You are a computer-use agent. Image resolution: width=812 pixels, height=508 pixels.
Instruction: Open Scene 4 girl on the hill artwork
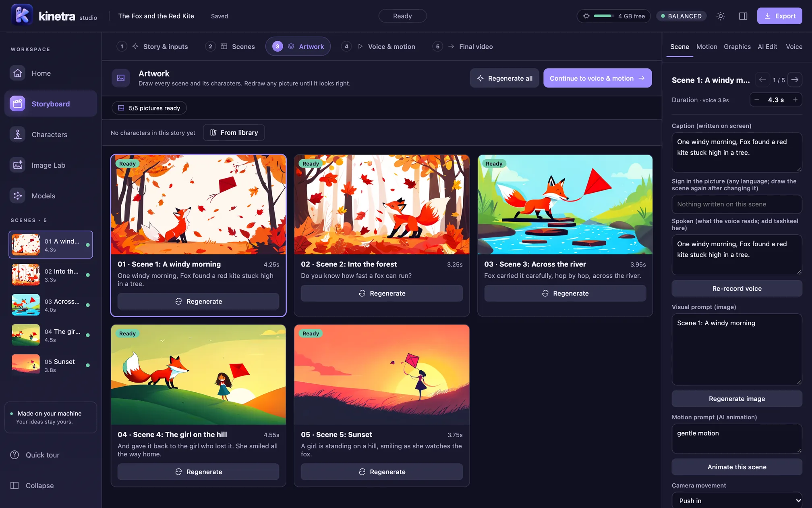(198, 375)
